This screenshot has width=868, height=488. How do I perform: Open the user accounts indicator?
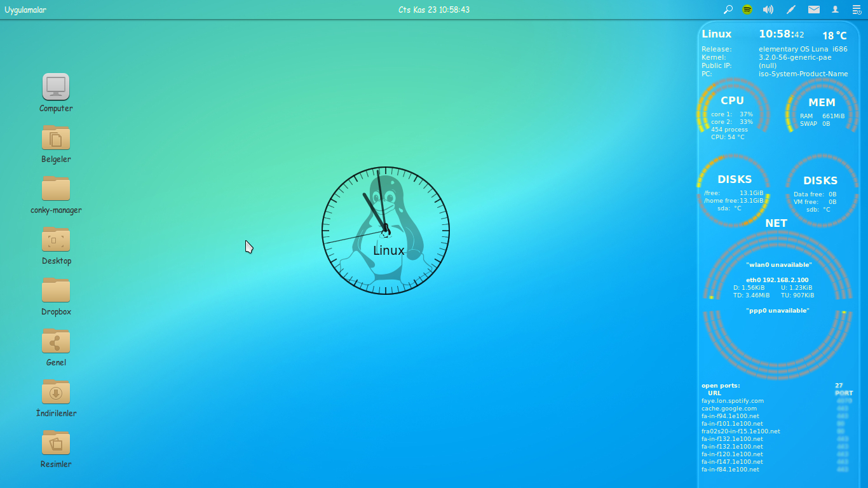(836, 10)
